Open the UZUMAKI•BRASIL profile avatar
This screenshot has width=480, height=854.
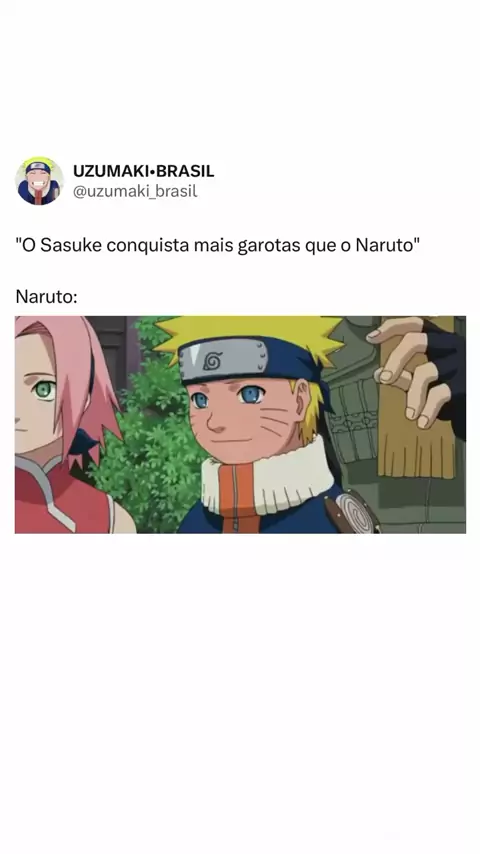point(39,181)
